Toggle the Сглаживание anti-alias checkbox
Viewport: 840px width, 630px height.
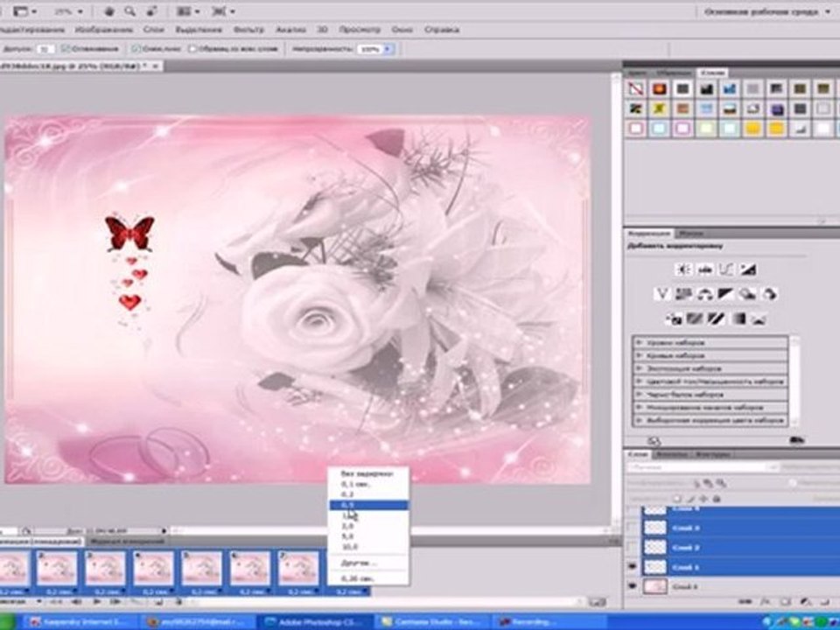click(66, 49)
